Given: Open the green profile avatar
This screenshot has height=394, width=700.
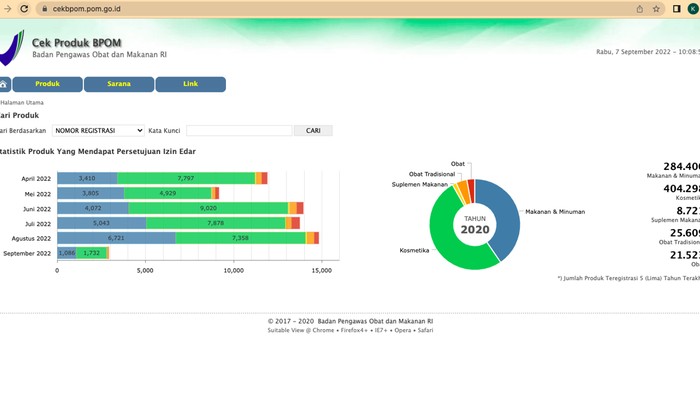Looking at the screenshot, I should (x=693, y=9).
